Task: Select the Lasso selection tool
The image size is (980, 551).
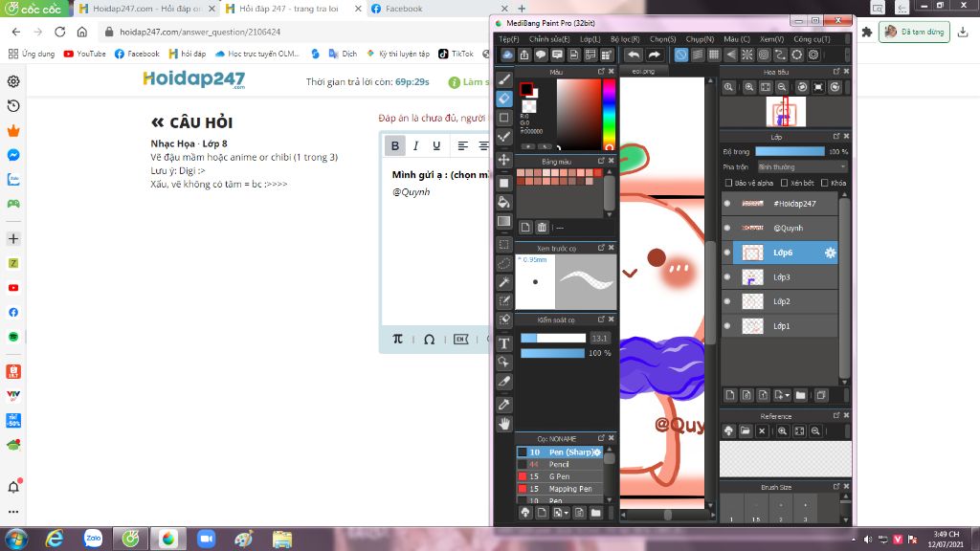Action: [x=504, y=263]
